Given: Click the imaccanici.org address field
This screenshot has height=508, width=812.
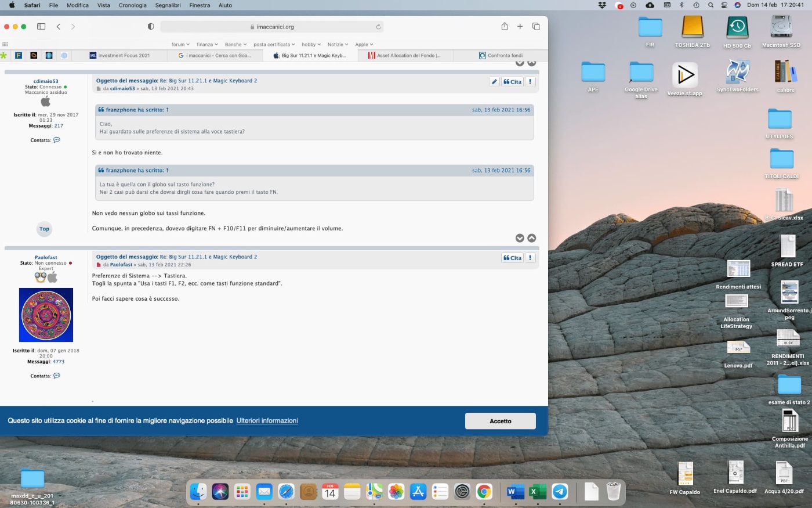Looking at the screenshot, I should click(x=272, y=27).
